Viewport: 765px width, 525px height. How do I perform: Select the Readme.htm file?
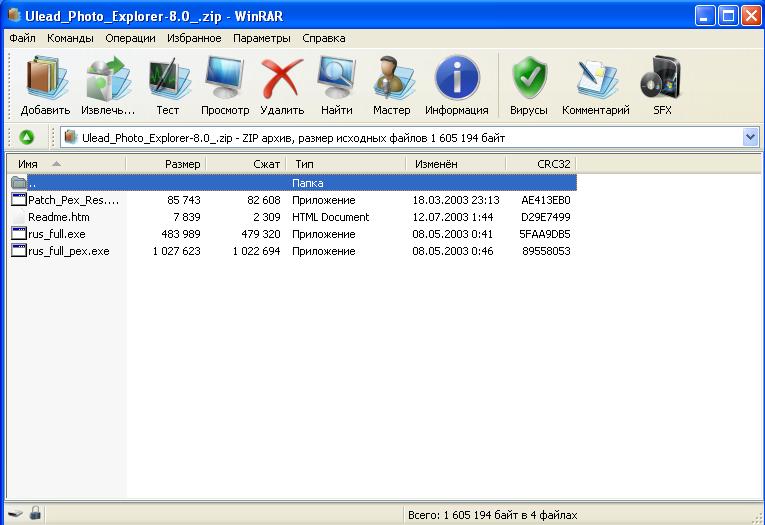(59, 217)
